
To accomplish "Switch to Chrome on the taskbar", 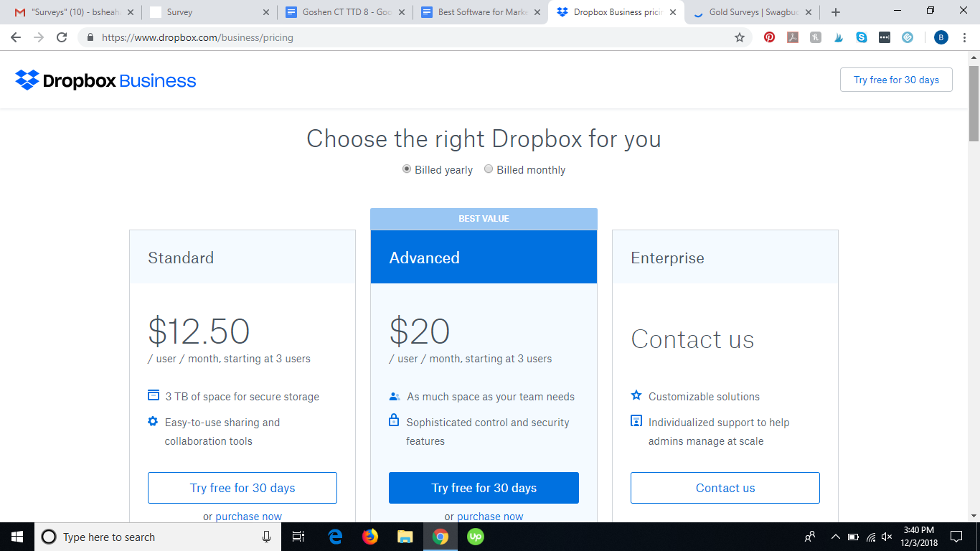I will click(440, 537).
